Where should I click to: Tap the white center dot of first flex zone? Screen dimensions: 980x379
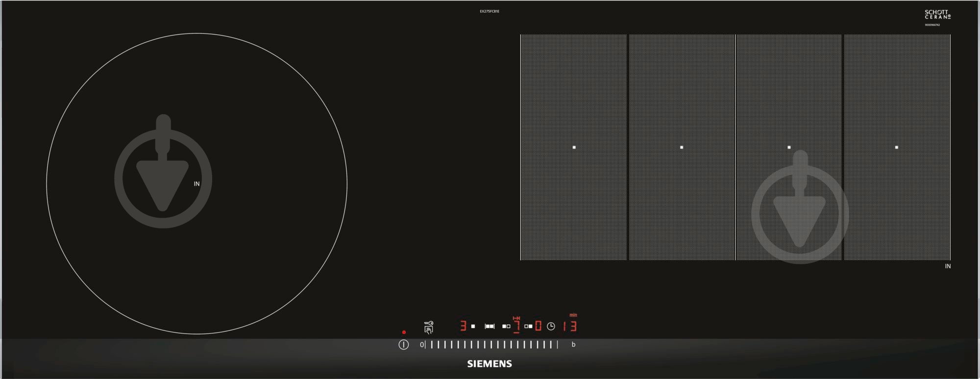pyautogui.click(x=574, y=147)
